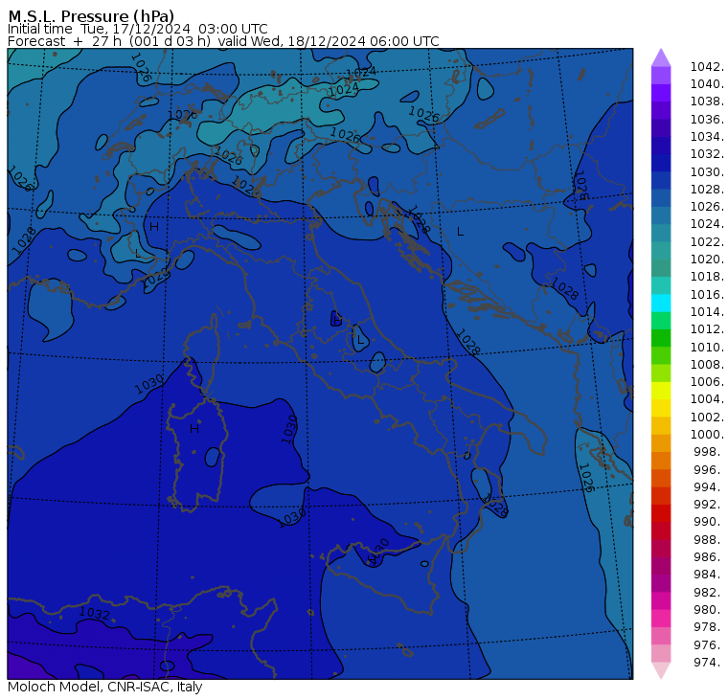Click the legend value "1024."
The height and width of the screenshot is (700, 728).
pos(707,224)
